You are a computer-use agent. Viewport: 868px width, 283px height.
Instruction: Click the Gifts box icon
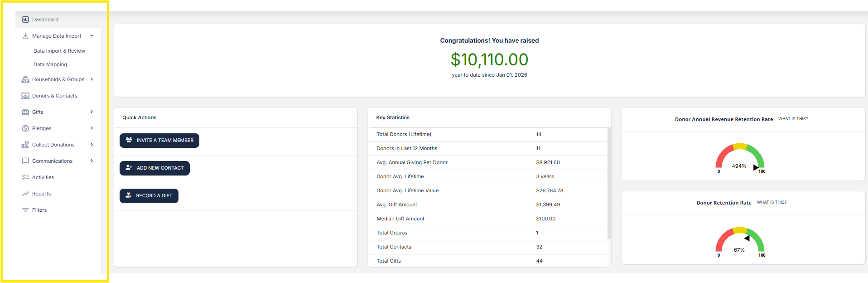coord(25,112)
